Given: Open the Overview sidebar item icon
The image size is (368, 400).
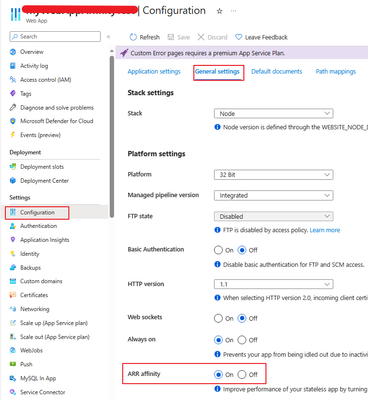Looking at the screenshot, I should 13,52.
